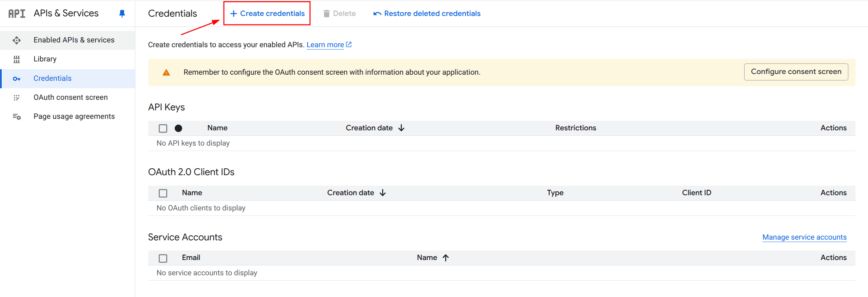
Task: Click the Create credentials button
Action: (267, 14)
